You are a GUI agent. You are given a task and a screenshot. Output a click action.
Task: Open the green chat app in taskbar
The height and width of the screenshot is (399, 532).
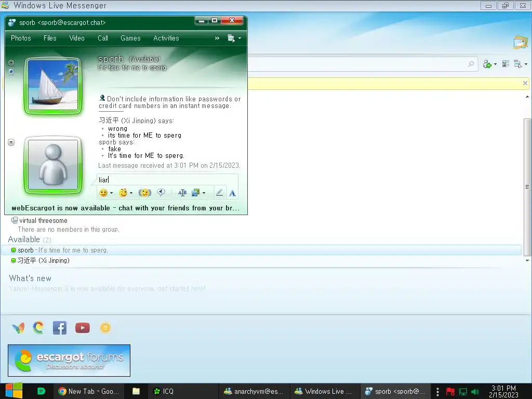click(x=41, y=391)
